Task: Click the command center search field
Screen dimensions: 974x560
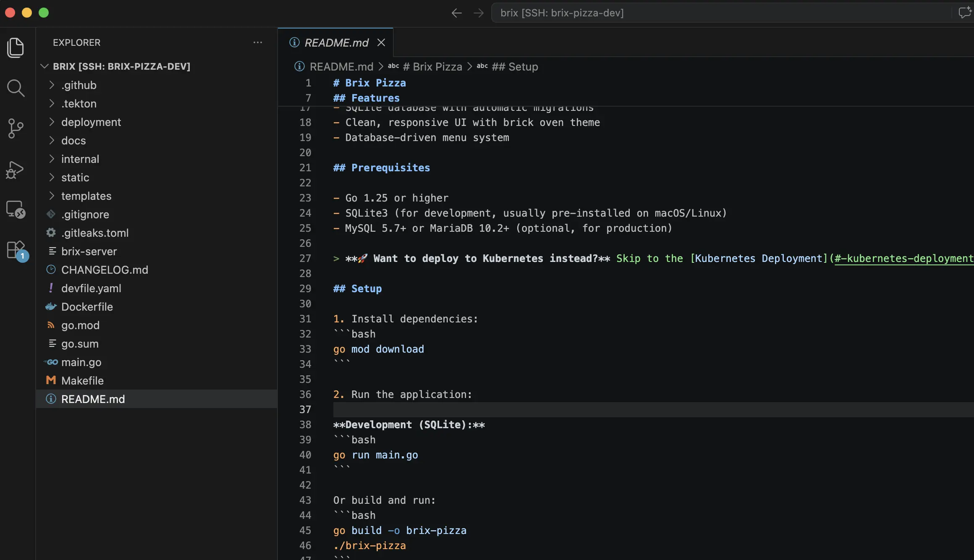Action: pyautogui.click(x=721, y=13)
